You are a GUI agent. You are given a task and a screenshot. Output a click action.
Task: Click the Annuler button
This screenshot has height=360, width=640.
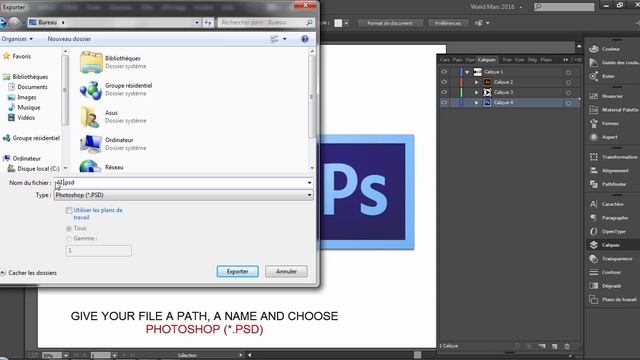coord(286,271)
